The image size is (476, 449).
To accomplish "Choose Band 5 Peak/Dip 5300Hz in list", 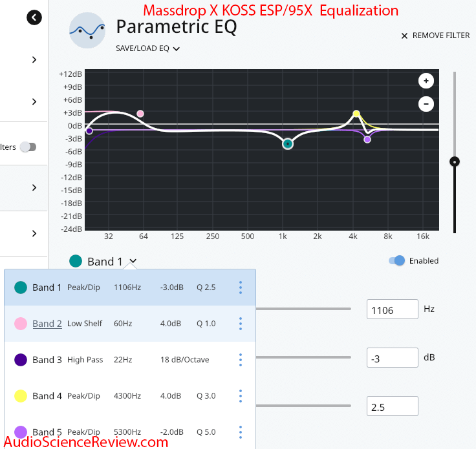I will click(130, 432).
